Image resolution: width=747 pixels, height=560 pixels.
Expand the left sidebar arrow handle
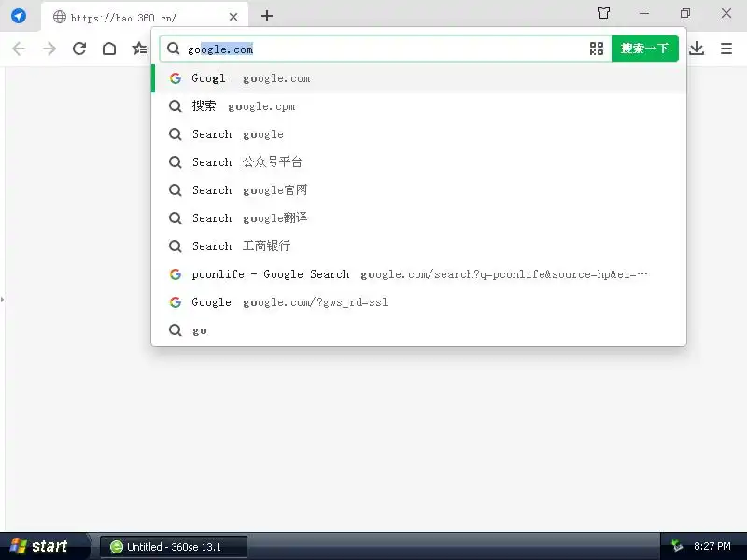[3, 300]
